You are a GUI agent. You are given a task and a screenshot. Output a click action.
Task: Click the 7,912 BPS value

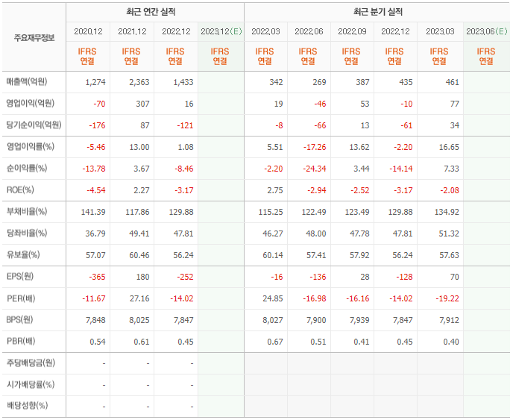449,320
